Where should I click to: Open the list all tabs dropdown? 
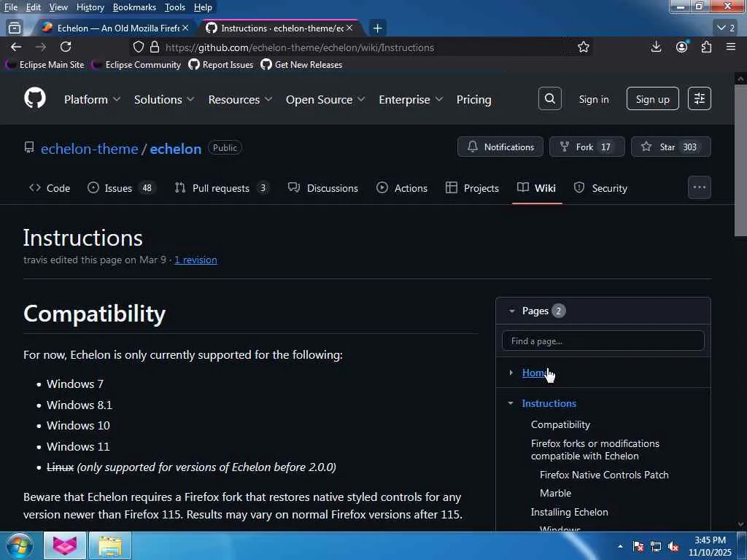click(x=726, y=28)
